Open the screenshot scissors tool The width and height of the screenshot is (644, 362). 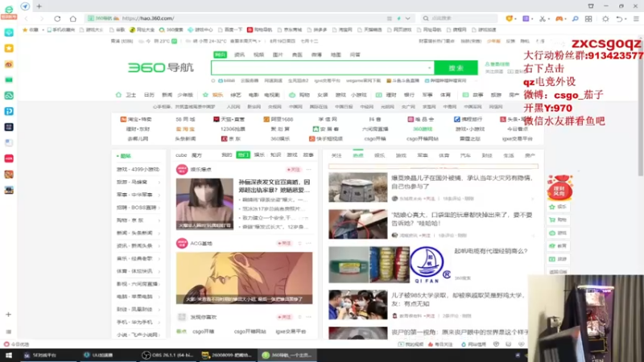pyautogui.click(x=542, y=19)
